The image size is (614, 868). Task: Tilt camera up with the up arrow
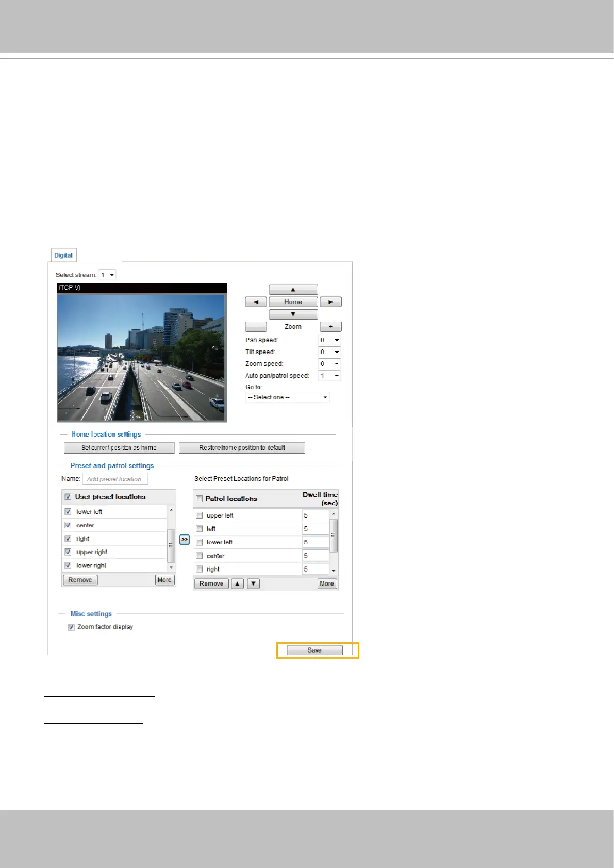tap(293, 290)
